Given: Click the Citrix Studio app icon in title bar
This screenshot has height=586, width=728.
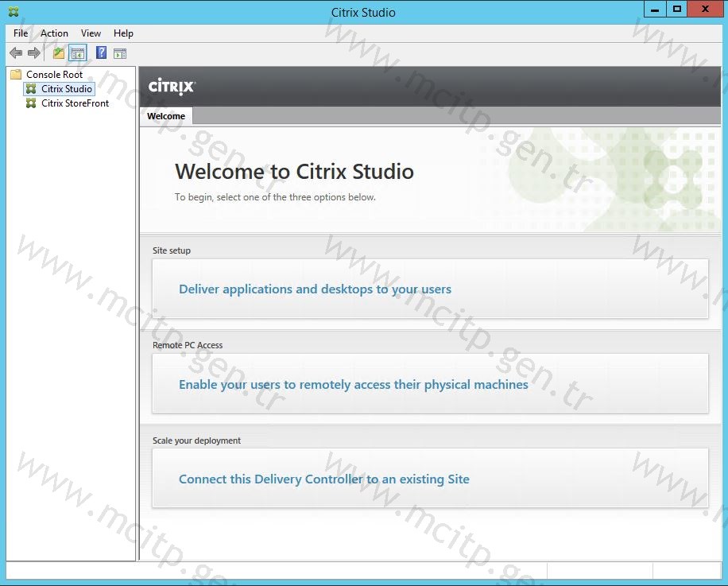Looking at the screenshot, I should coord(14,12).
